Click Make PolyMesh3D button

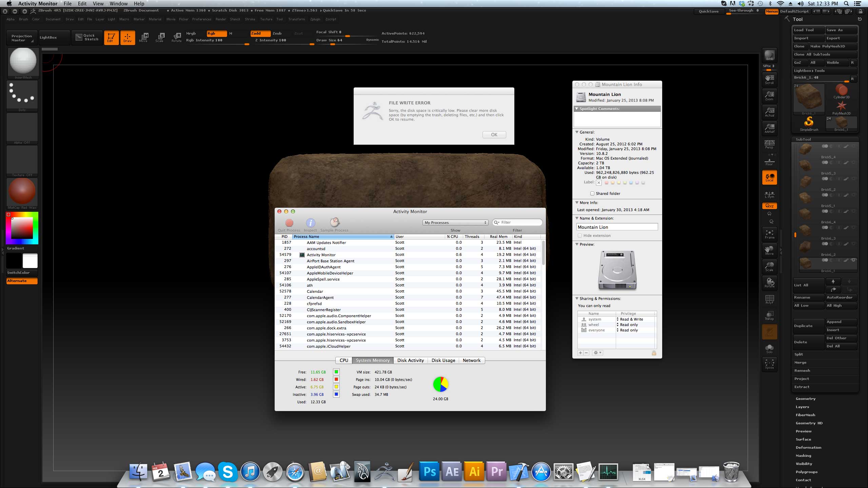[x=833, y=46]
